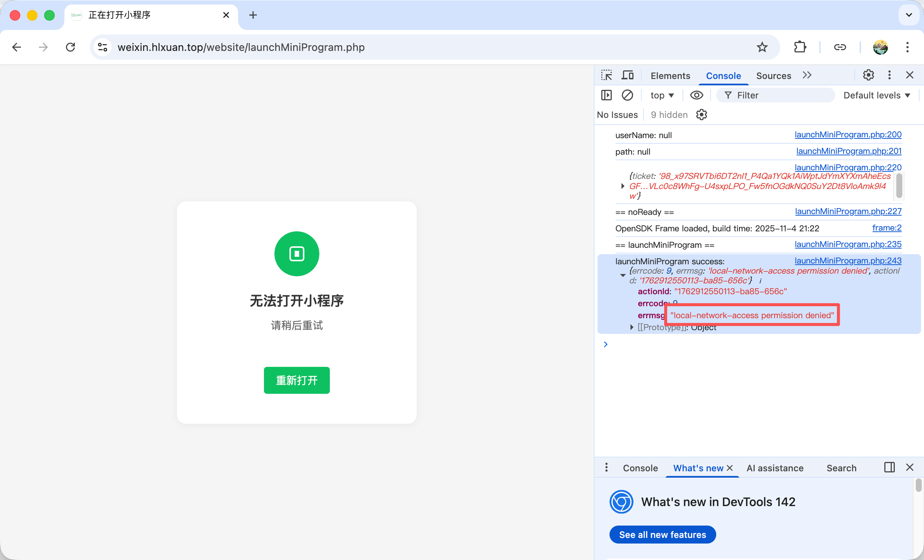Click the console Filter input field
The height and width of the screenshot is (560, 924).
click(780, 95)
